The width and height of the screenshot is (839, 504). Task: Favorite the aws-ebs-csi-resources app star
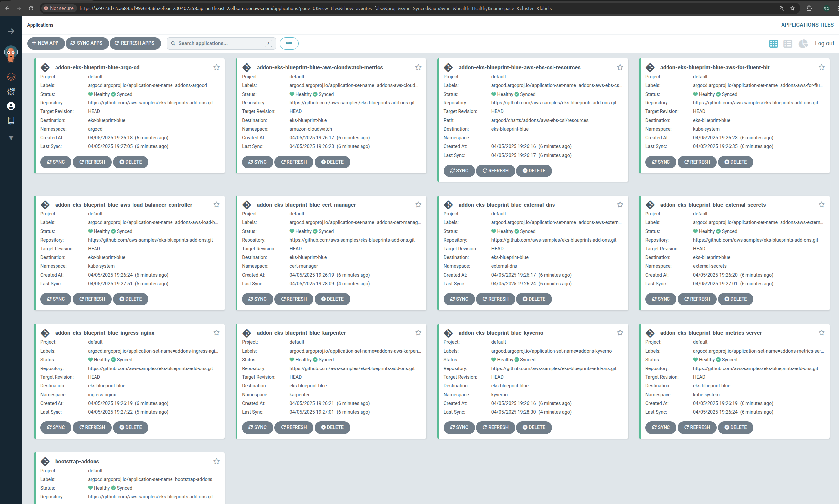click(620, 67)
